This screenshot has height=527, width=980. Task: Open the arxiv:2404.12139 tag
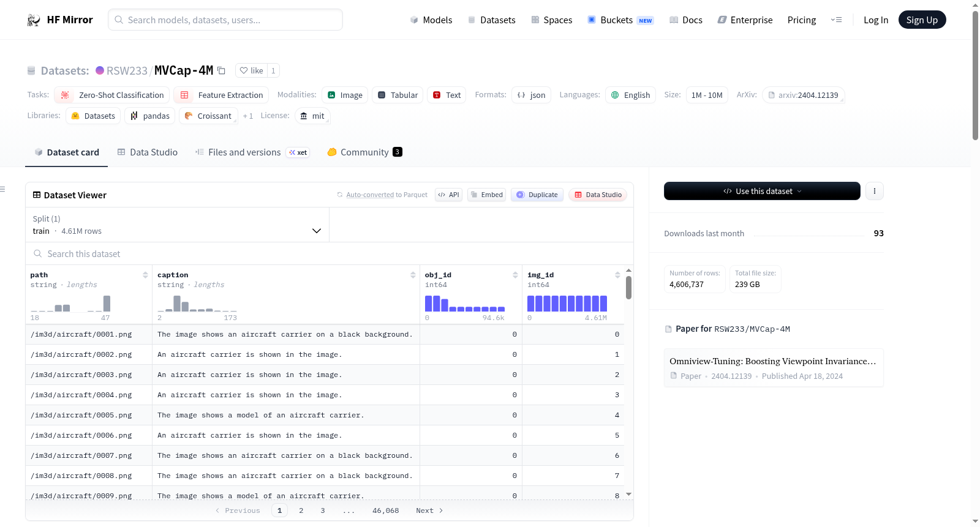804,95
